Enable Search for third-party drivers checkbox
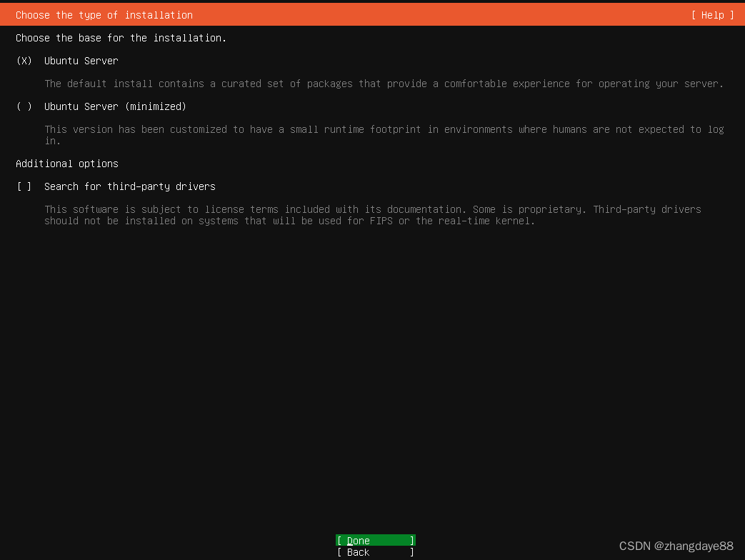This screenshot has height=560, width=745. click(24, 186)
